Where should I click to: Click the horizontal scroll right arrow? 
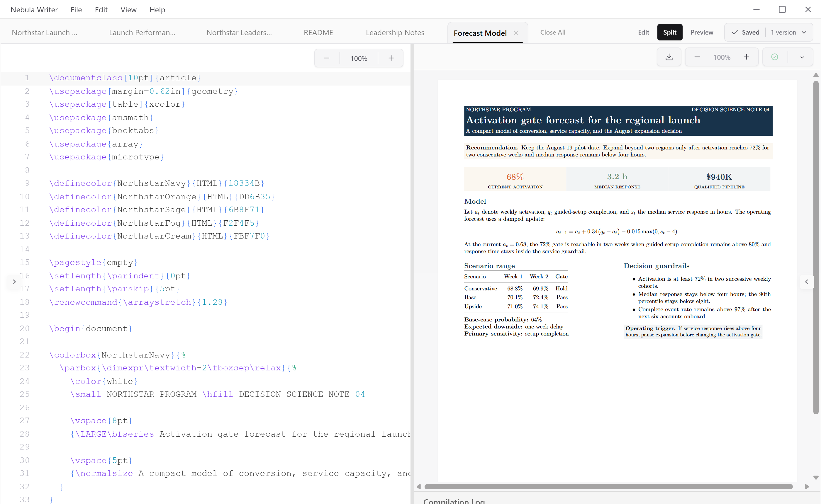click(806, 486)
